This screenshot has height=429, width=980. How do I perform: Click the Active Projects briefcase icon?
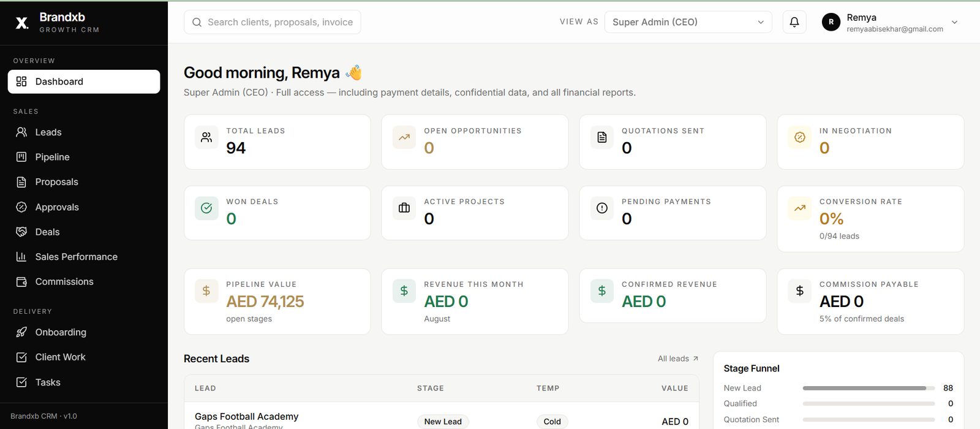pyautogui.click(x=404, y=208)
